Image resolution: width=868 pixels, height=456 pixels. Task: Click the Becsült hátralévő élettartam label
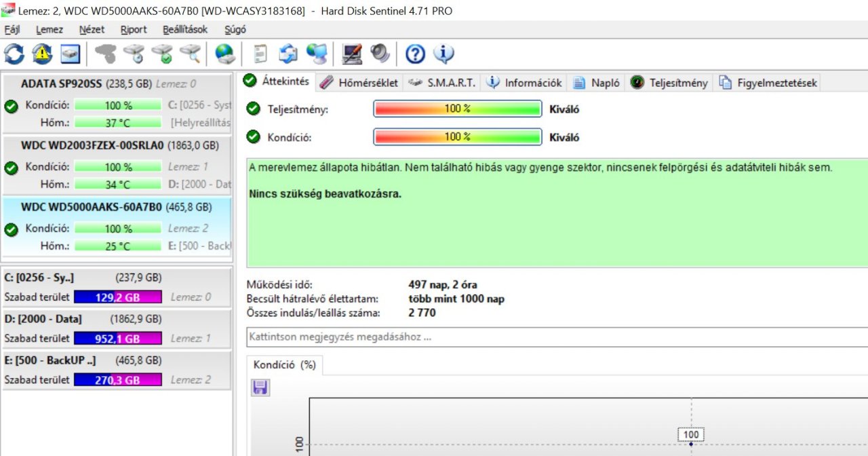click(313, 299)
